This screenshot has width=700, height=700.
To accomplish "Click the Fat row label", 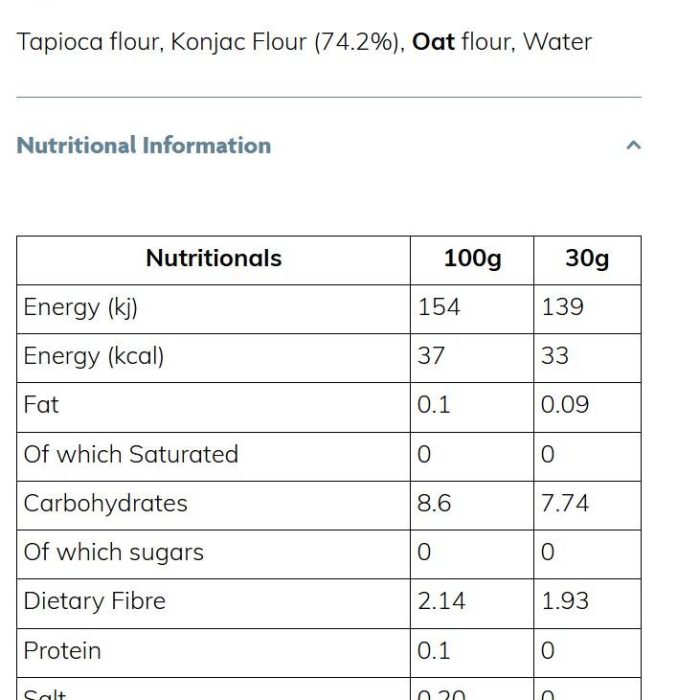I will click(41, 405).
